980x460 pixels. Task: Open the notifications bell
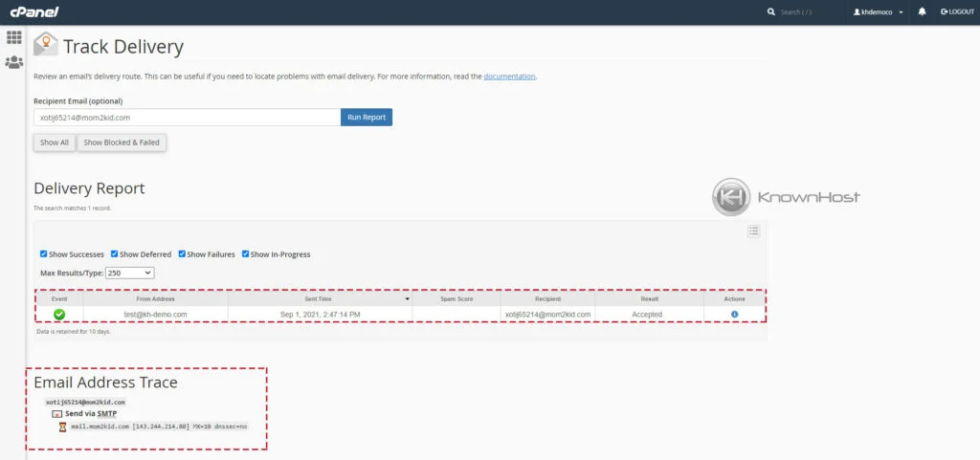pos(922,11)
